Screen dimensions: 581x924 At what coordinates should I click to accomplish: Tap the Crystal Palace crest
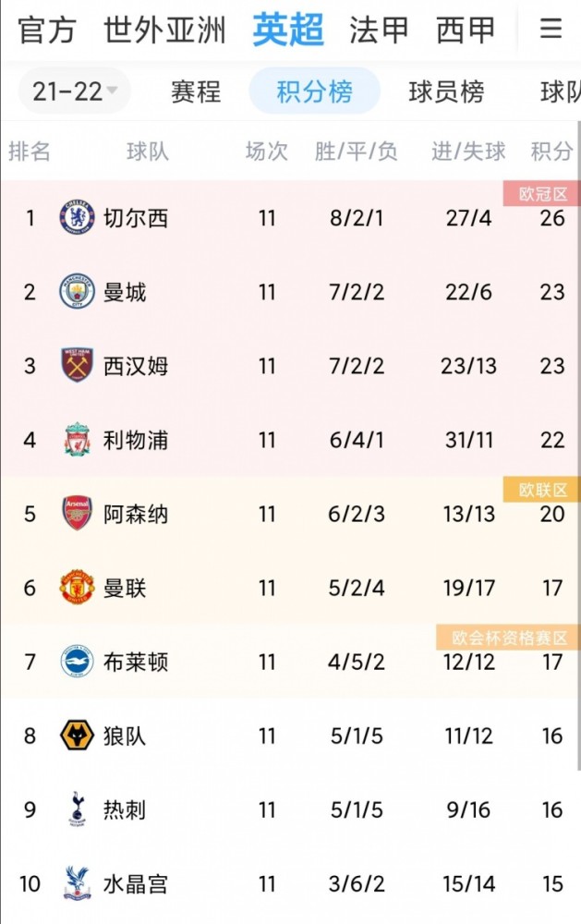78,883
